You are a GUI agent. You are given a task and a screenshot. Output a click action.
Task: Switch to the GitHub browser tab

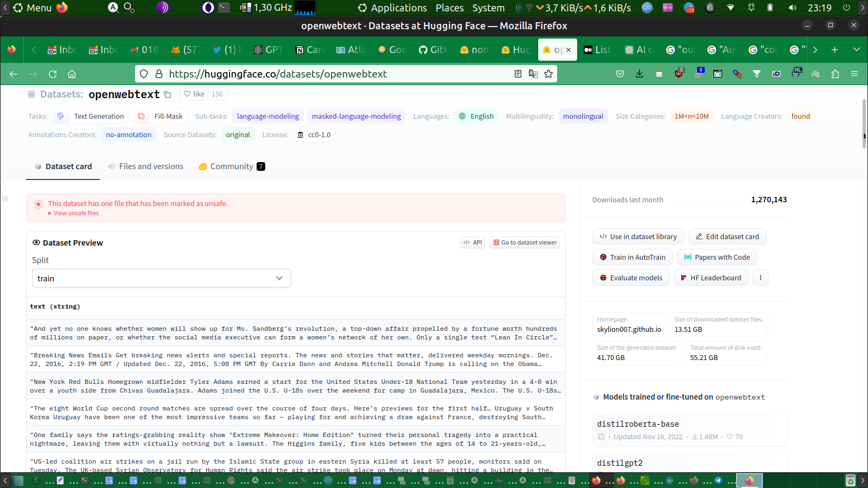[x=433, y=50]
